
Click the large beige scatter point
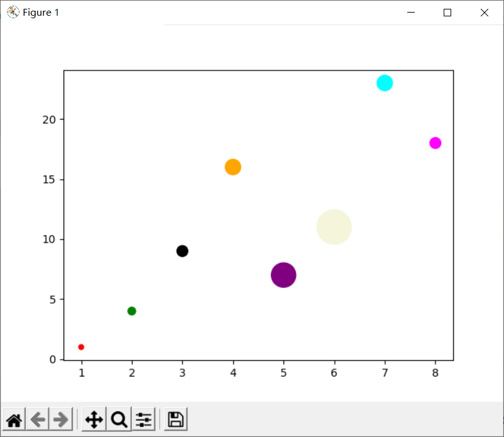coord(334,227)
